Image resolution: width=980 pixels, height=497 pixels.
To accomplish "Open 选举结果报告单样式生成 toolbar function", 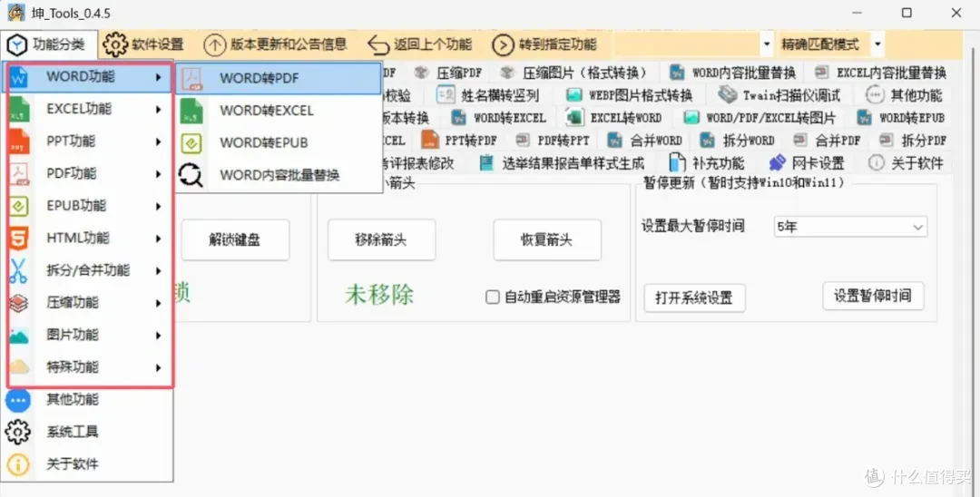I will point(562,163).
